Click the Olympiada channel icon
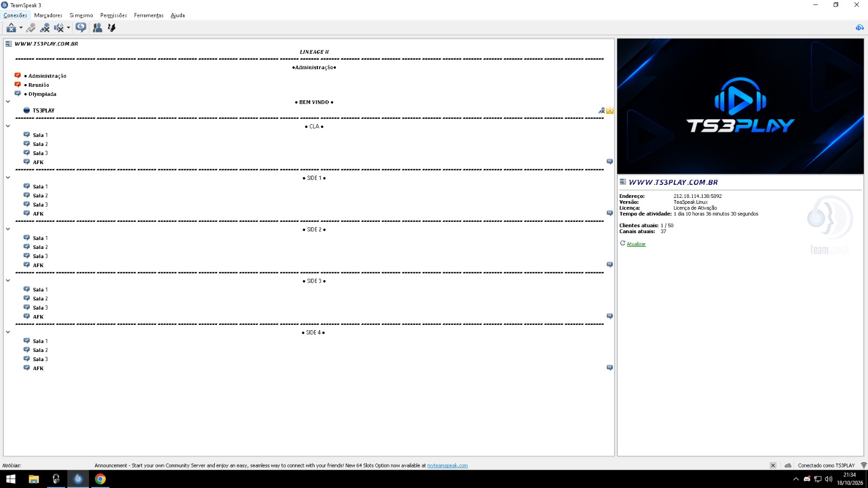This screenshot has height=488, width=868. 17,94
